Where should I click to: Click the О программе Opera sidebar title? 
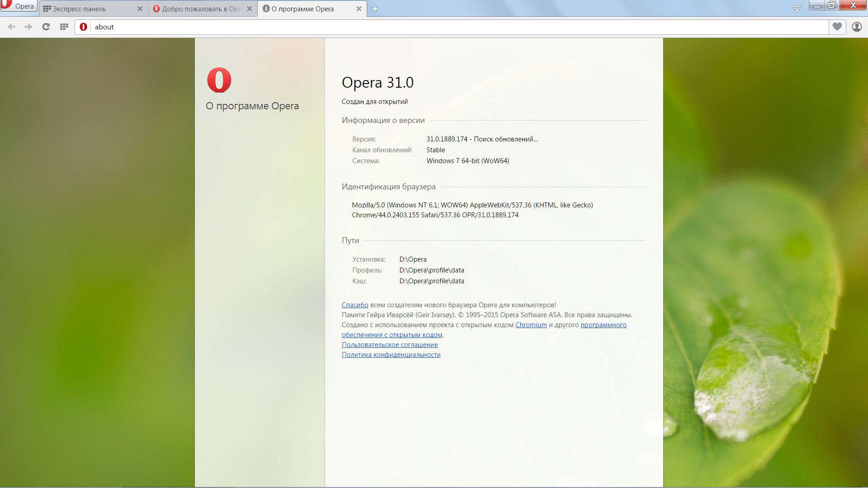(x=252, y=106)
